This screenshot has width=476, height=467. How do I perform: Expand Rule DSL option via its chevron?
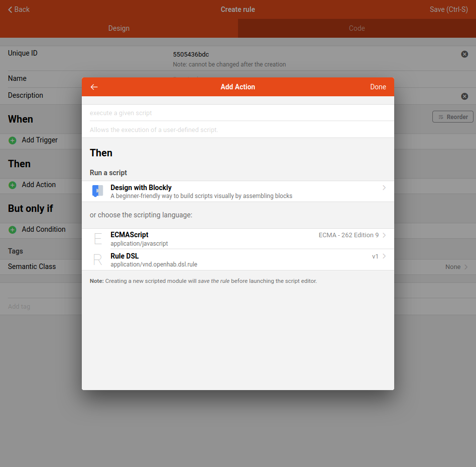coord(384,256)
